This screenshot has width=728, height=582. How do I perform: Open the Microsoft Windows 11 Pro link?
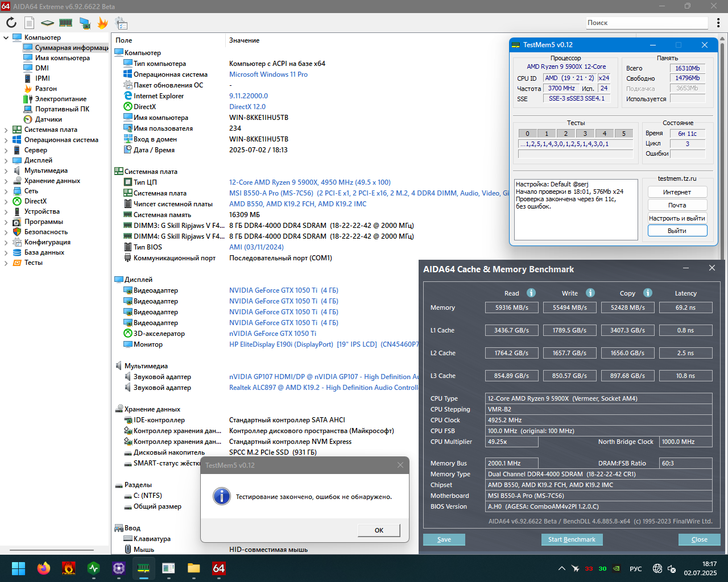[268, 74]
